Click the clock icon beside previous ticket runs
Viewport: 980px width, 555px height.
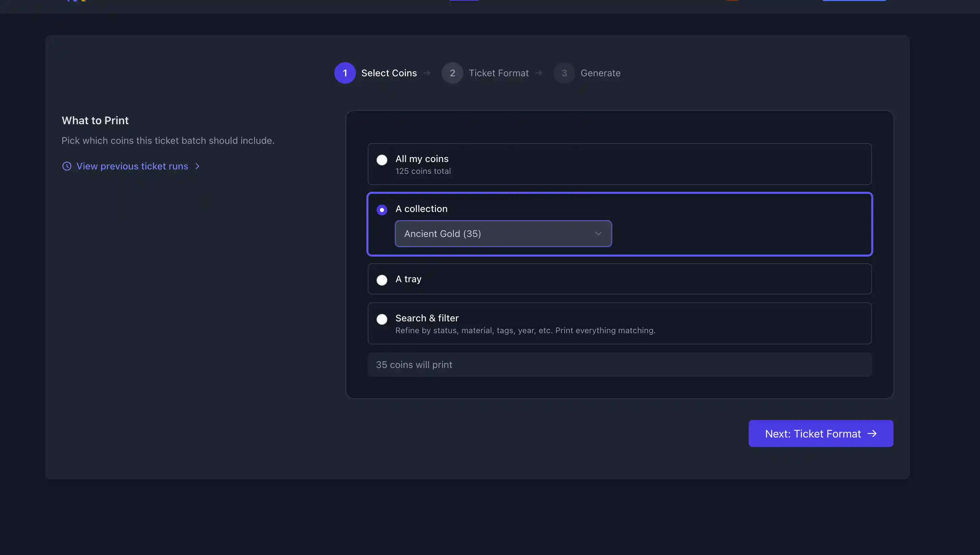click(67, 166)
